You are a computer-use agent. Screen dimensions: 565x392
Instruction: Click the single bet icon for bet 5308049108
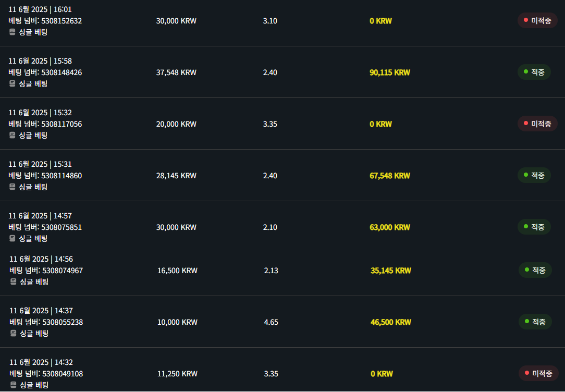14,385
